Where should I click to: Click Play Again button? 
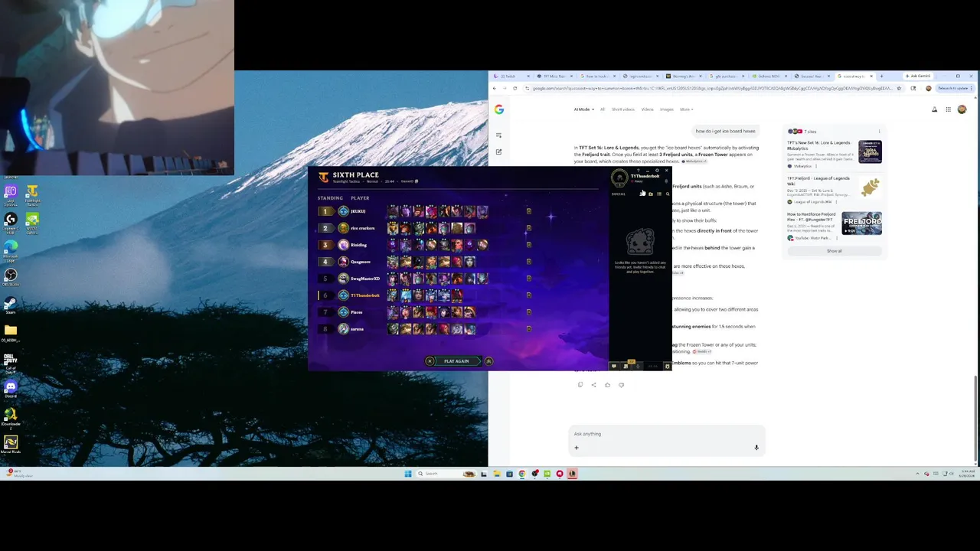(x=456, y=361)
